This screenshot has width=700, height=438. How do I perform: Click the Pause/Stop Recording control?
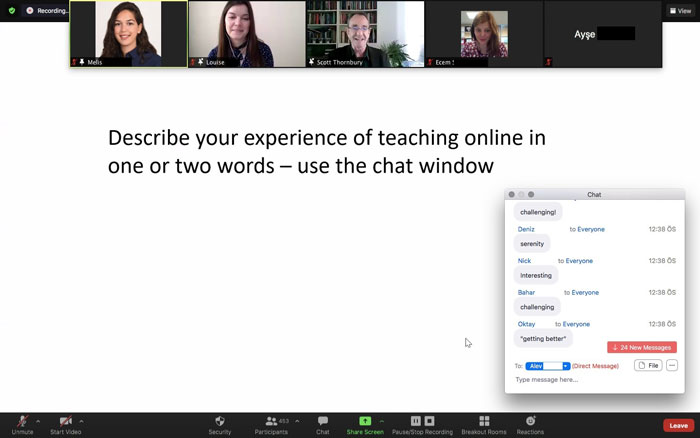[422, 421]
